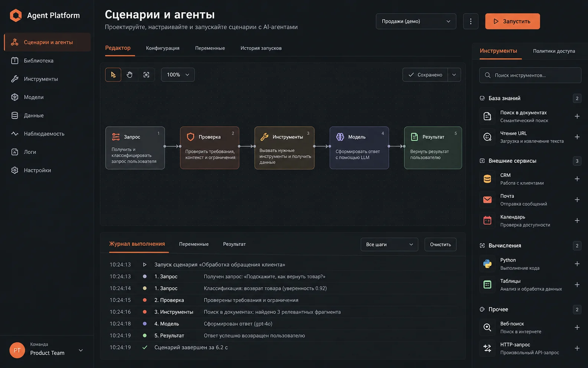Select the Запрос node on the canvas
The width and height of the screenshot is (588, 368).
(135, 148)
